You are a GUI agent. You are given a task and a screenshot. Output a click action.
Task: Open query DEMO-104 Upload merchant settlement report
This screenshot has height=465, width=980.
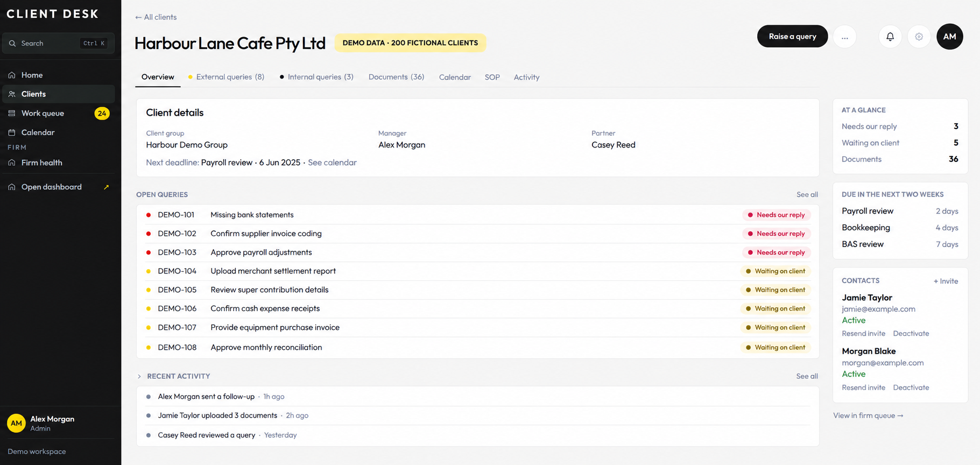coord(478,271)
